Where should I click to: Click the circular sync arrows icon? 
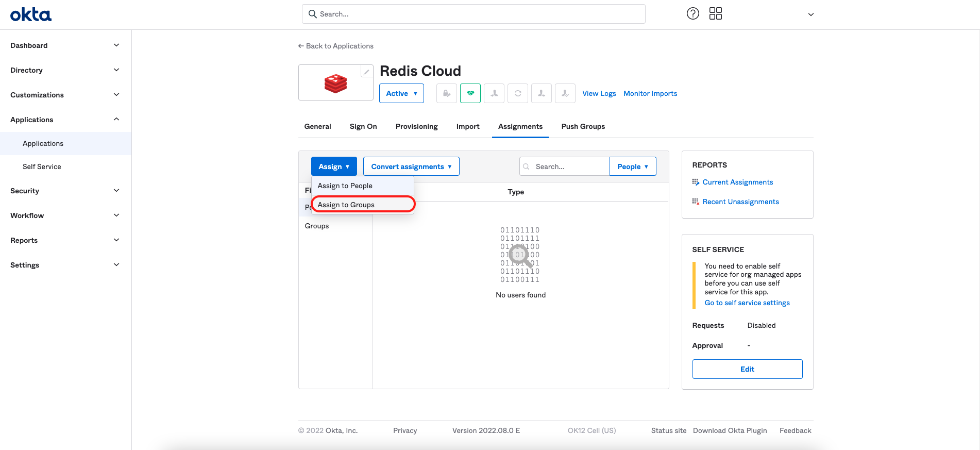(x=517, y=93)
